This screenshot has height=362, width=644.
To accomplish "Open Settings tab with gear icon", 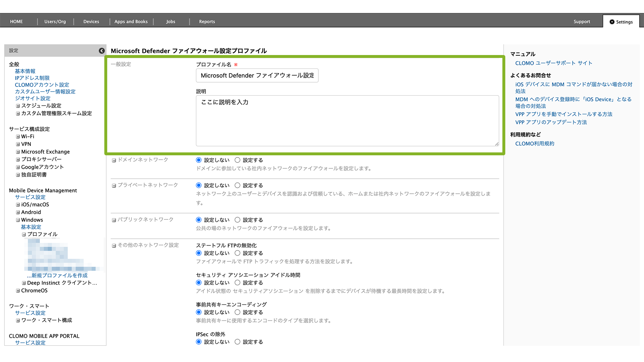I will 621,22.
